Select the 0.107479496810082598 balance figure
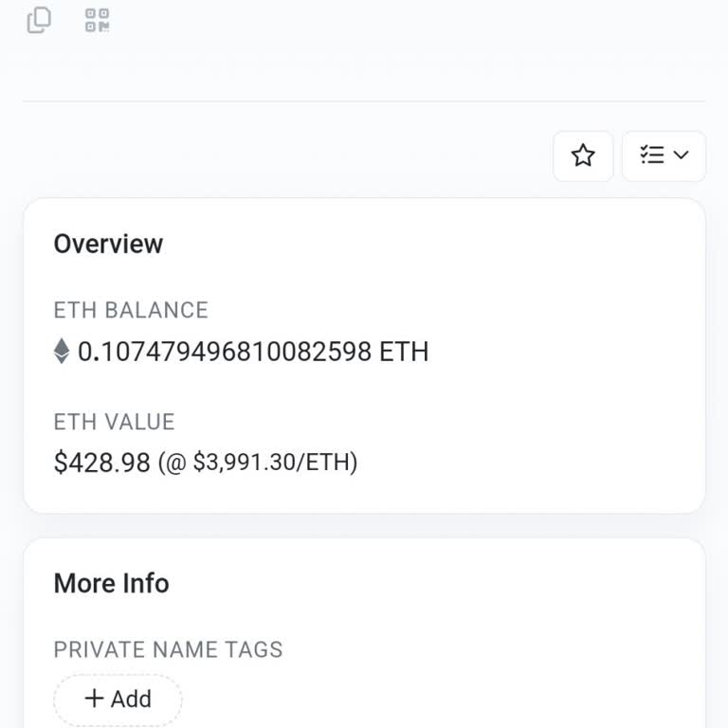The image size is (728, 728). click(x=225, y=352)
